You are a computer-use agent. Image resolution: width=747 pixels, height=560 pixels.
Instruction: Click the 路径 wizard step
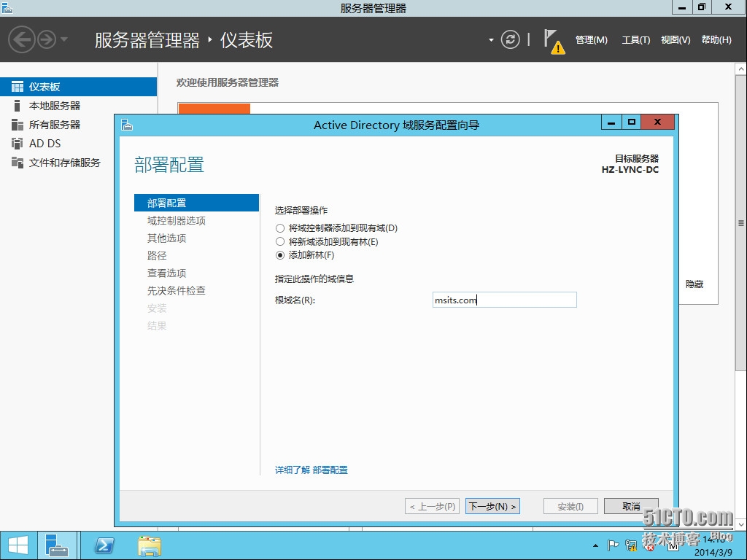click(157, 256)
